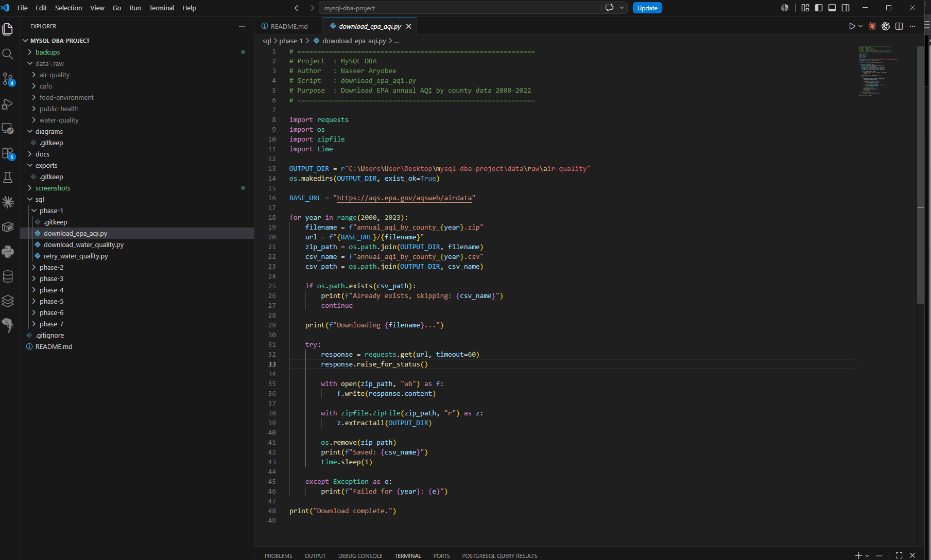The height and width of the screenshot is (560, 931).
Task: Open the Help menu
Action: pos(189,8)
